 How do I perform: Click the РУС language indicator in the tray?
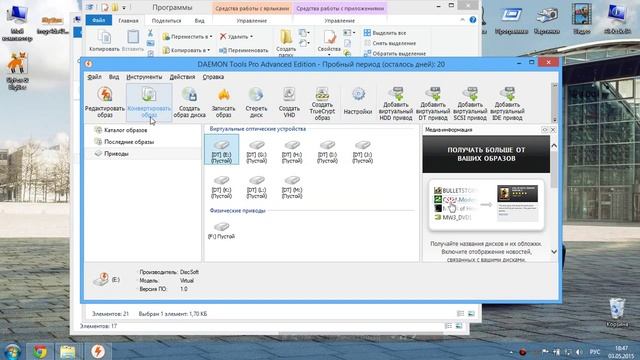[595, 352]
